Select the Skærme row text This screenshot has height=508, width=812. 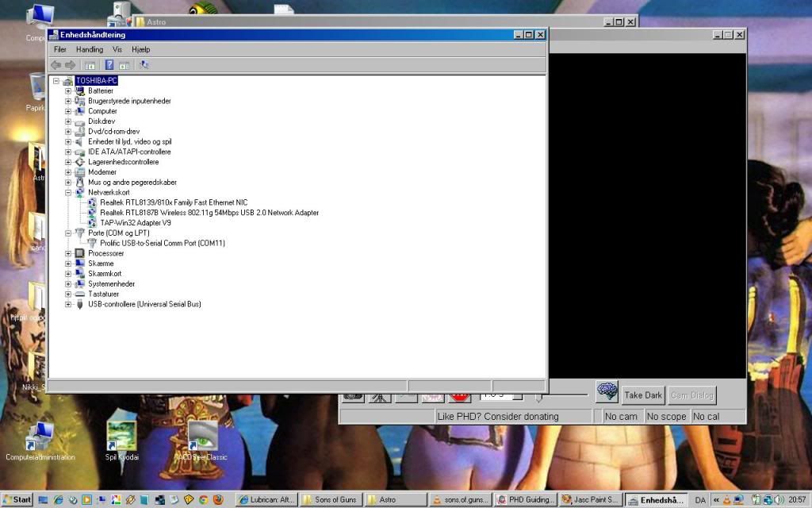tap(101, 264)
